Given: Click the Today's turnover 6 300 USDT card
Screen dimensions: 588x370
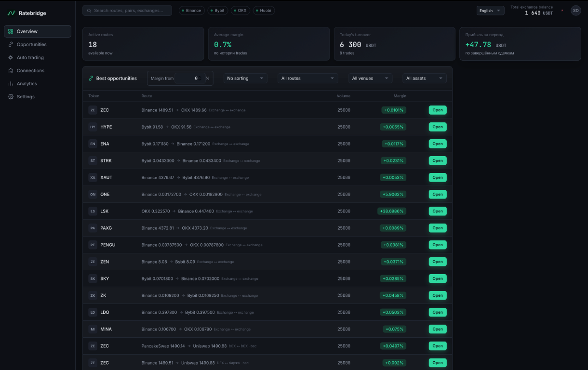Looking at the screenshot, I should [395, 44].
